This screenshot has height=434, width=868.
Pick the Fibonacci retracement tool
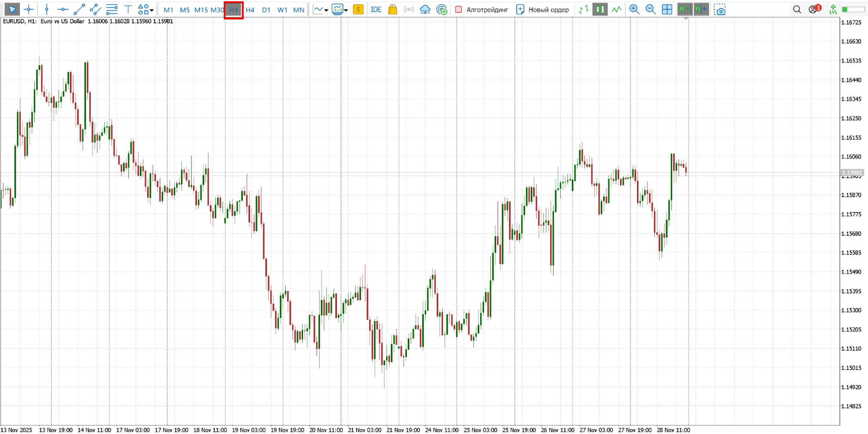[x=112, y=9]
